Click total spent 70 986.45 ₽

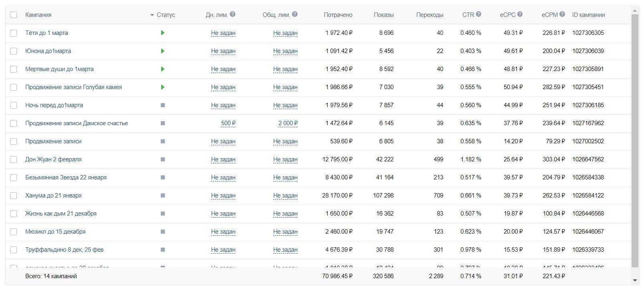coord(337,276)
